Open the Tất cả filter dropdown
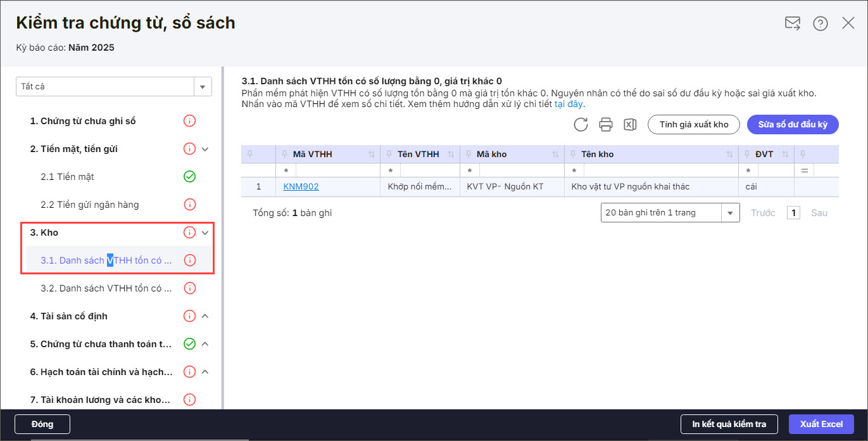The height and width of the screenshot is (441, 868). tap(203, 87)
